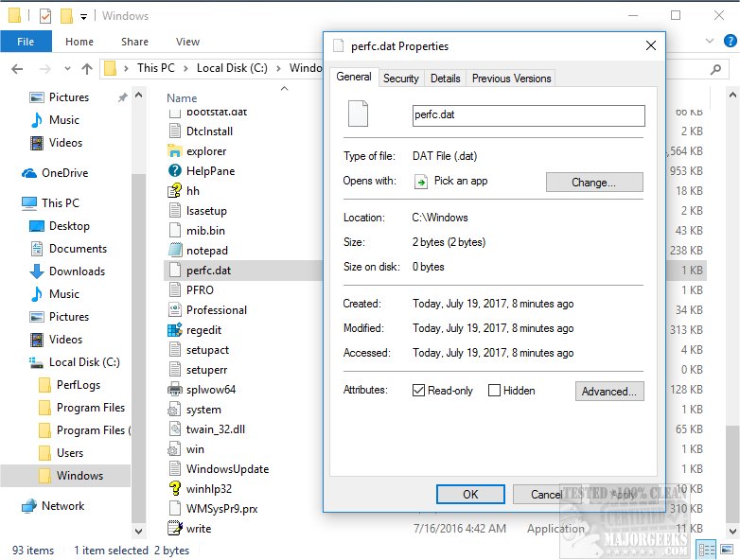Select This PC in the address bar
This screenshot has width=740, height=560.
click(156, 68)
